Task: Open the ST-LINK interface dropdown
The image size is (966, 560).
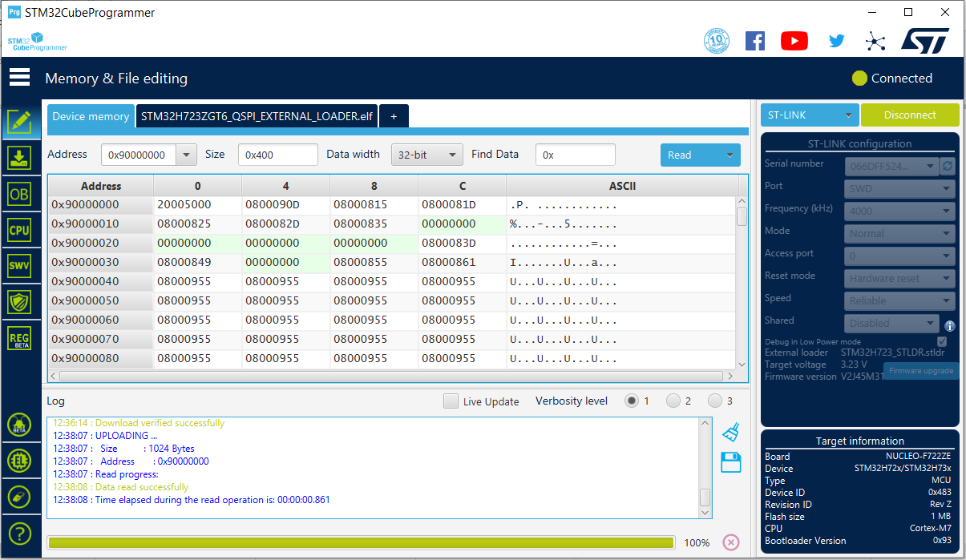Action: [809, 115]
